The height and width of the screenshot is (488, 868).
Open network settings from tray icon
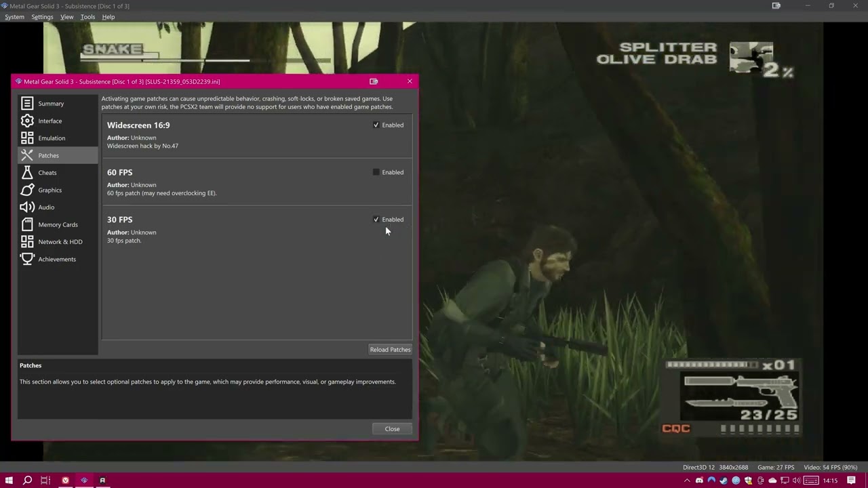(x=785, y=481)
